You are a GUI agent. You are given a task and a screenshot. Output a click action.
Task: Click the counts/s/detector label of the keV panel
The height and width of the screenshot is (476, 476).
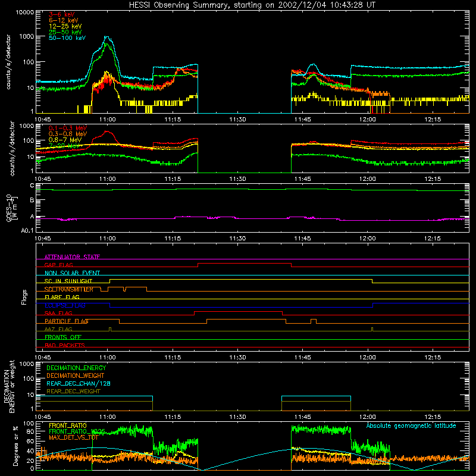point(8,62)
